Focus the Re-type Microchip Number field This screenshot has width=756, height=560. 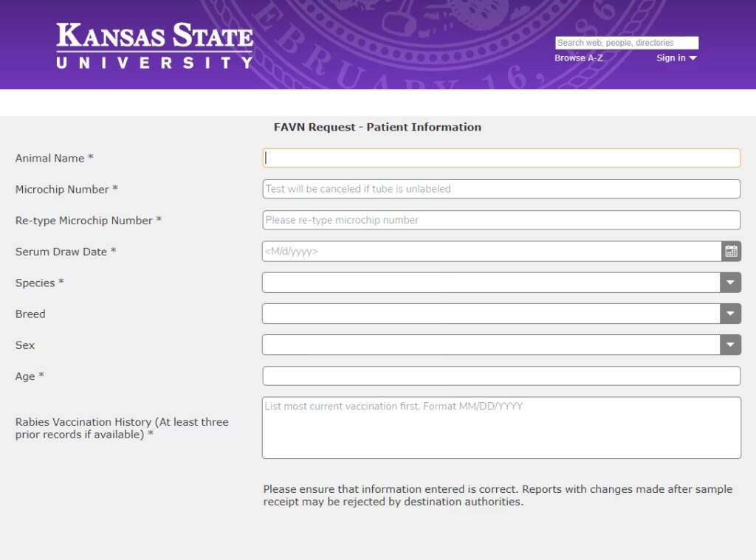coord(501,220)
